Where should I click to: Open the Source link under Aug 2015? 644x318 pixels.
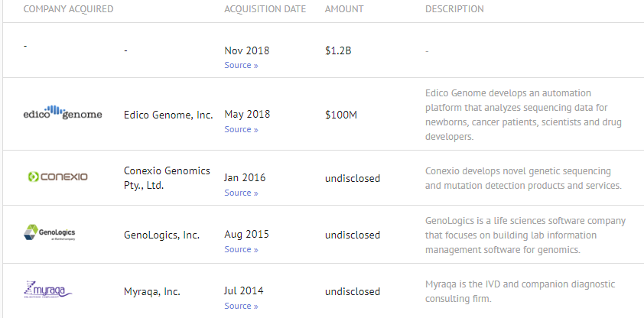[x=241, y=250]
